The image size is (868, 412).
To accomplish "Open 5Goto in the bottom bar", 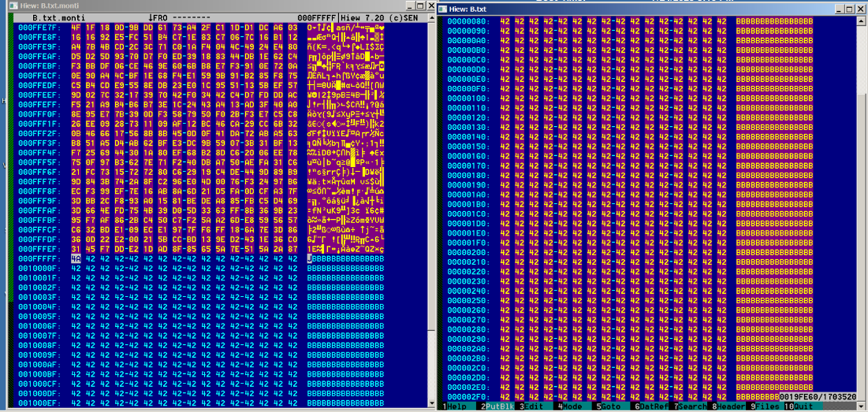I will [609, 406].
